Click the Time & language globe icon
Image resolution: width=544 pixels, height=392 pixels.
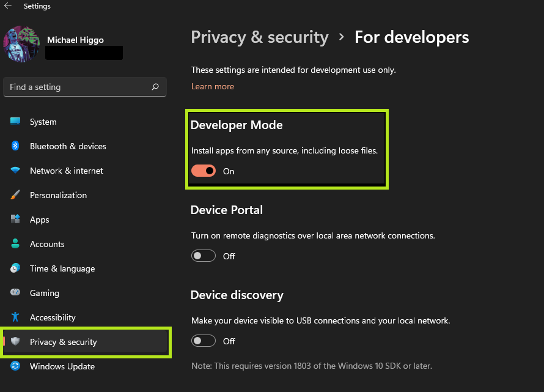click(16, 268)
